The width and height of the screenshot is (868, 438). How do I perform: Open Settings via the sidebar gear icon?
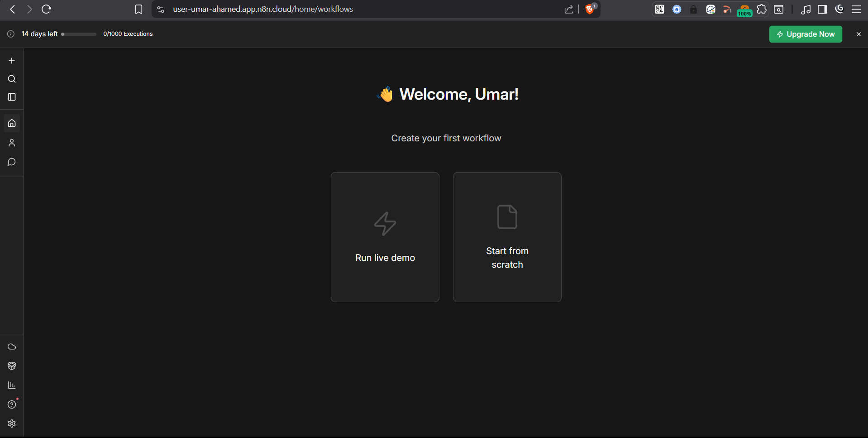tap(12, 424)
